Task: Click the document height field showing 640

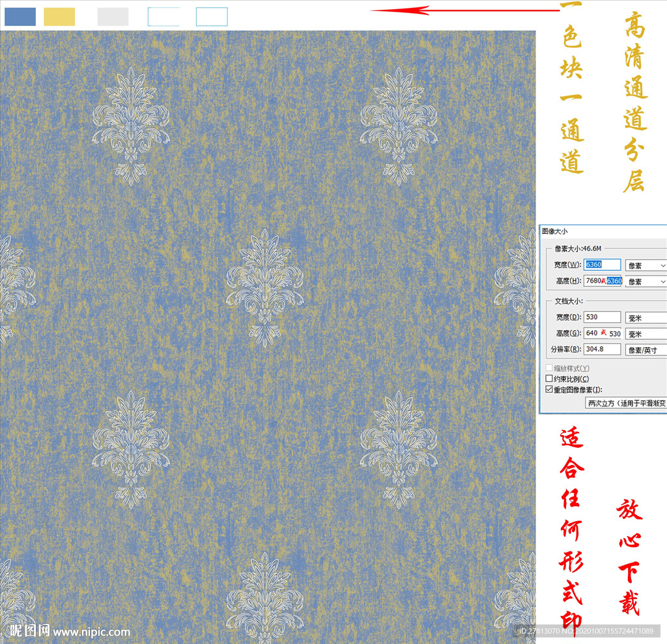Action: 603,333
